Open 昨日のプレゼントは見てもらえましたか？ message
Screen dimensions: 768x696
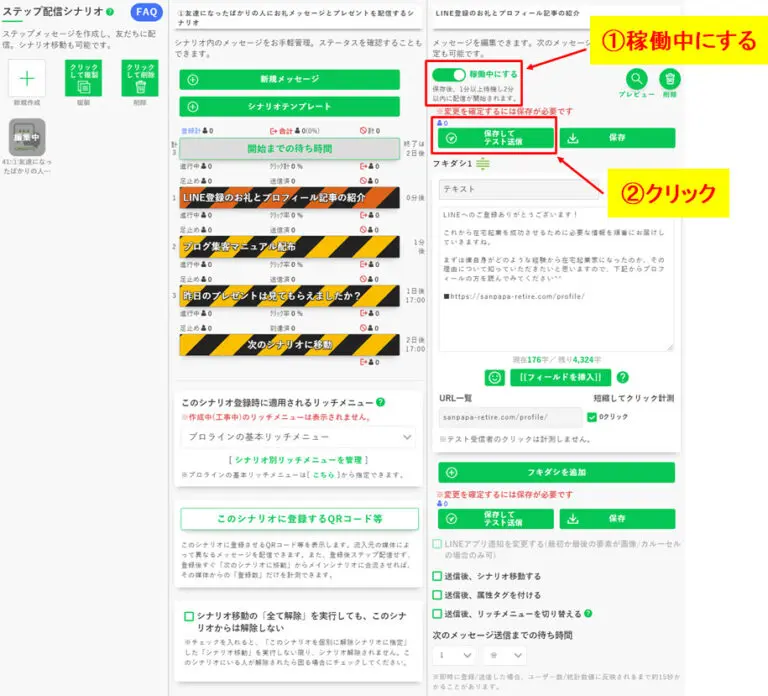(289, 296)
